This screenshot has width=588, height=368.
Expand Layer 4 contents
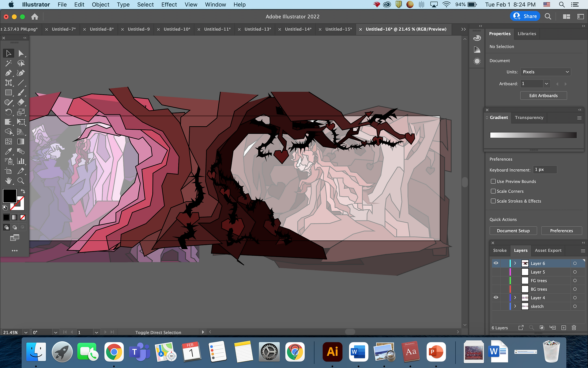pos(515,298)
